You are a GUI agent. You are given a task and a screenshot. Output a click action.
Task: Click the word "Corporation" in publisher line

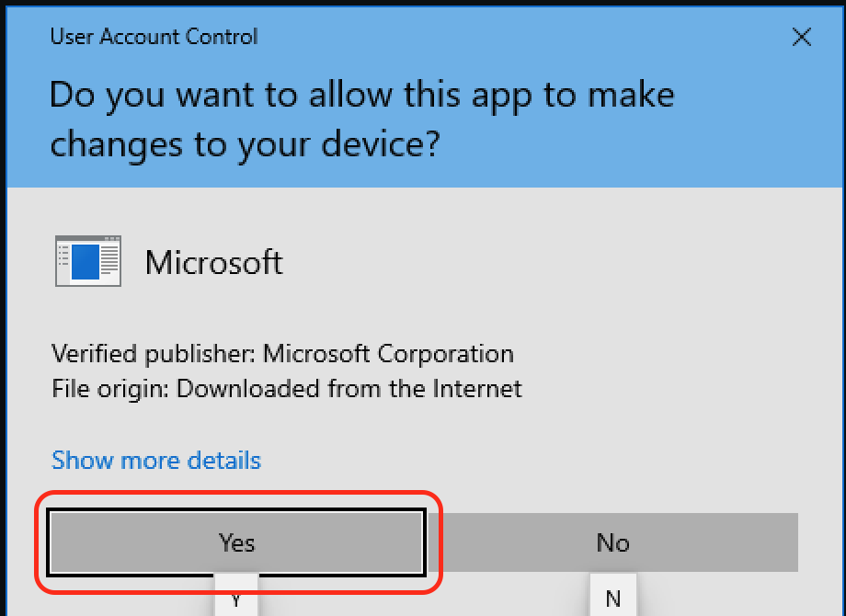pos(447,354)
